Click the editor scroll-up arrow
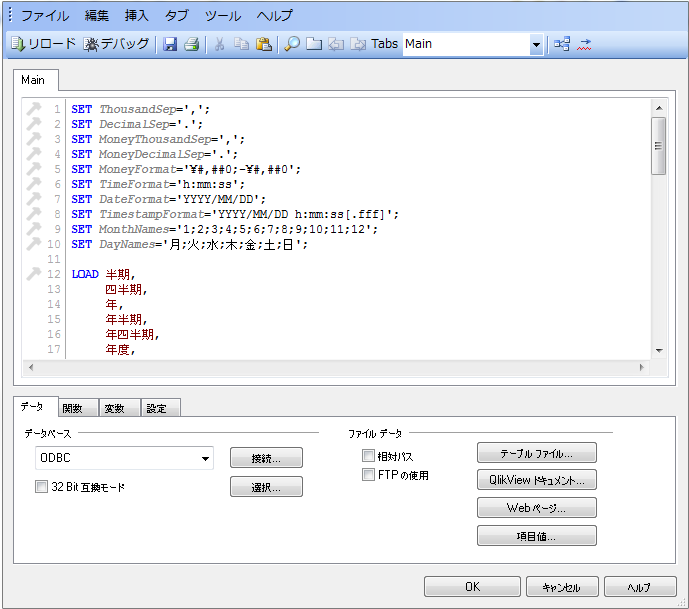Screen dimensions: 689x609 (659, 108)
